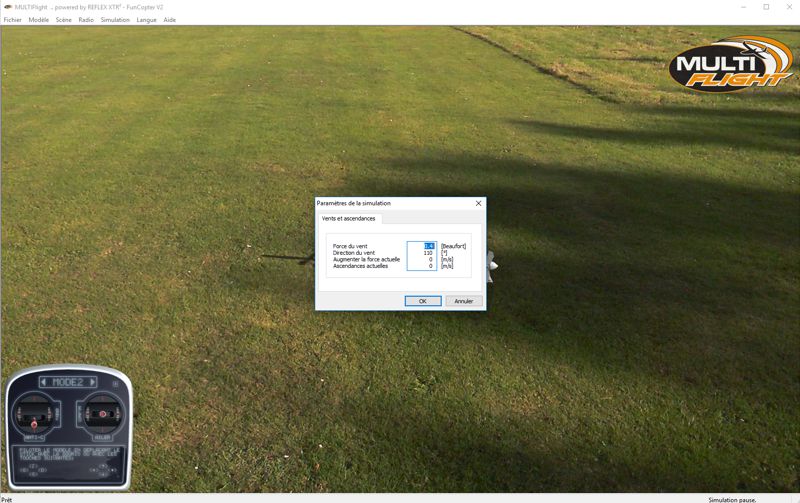The image size is (800, 503).
Task: Open the Simulation menu
Action: tap(115, 20)
